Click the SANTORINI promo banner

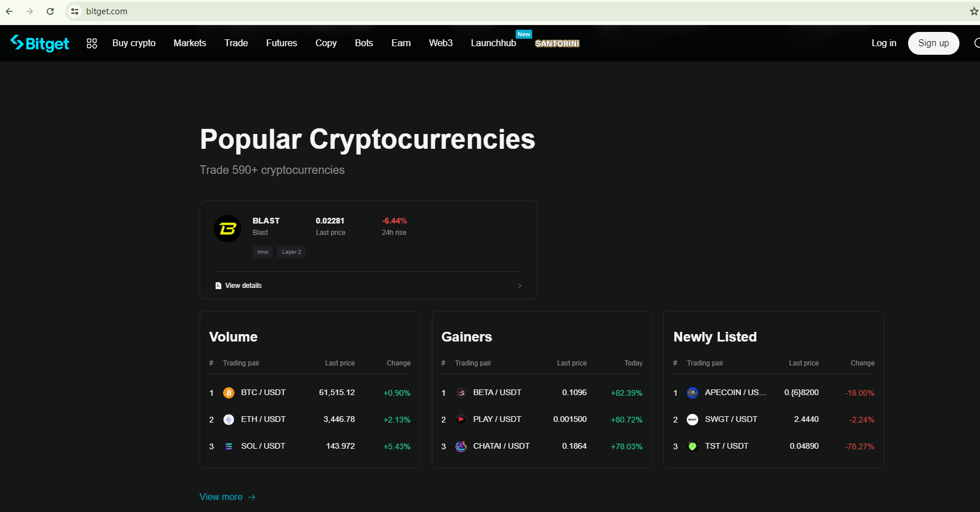[557, 43]
